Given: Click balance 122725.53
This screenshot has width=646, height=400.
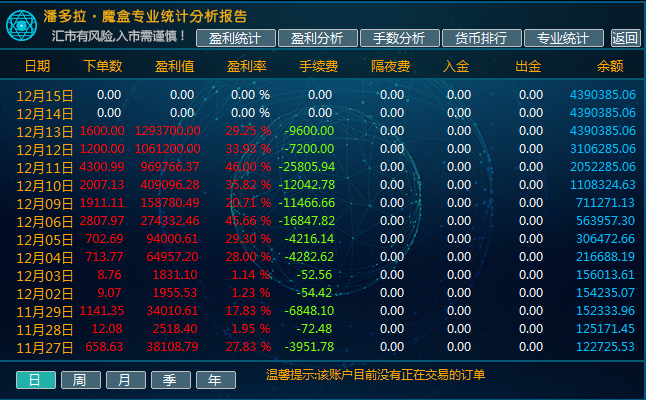Looking at the screenshot, I should click(605, 347).
